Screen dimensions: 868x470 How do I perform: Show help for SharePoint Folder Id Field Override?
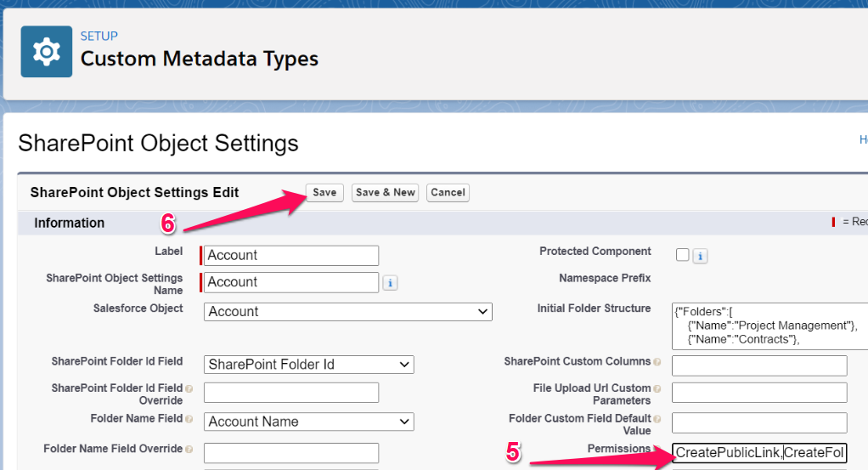point(189,388)
